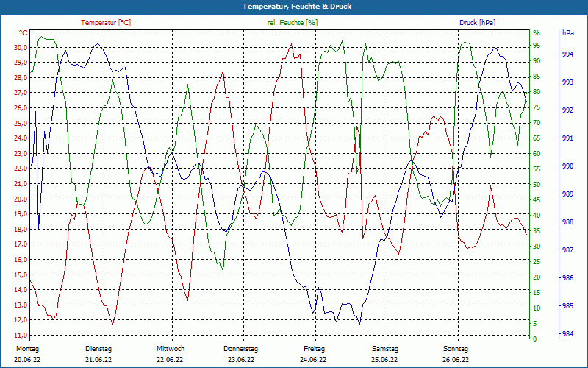Click the "20,0" temperature axis value
Viewport: 588px width, 368px height.
(21, 199)
